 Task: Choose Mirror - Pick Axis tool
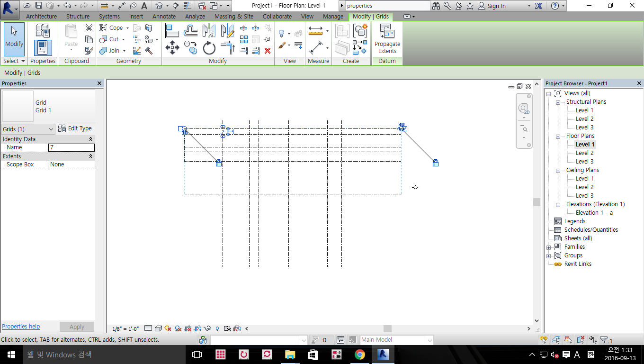point(209,31)
